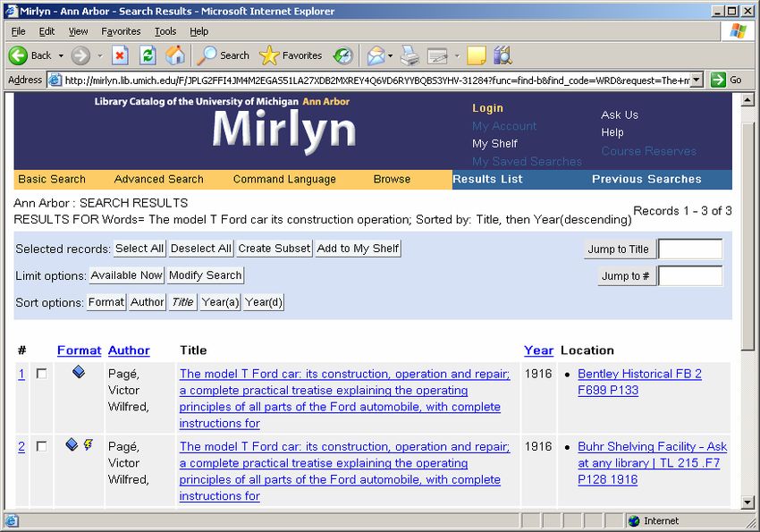
Task: Click the Create Subset button
Action: click(274, 249)
